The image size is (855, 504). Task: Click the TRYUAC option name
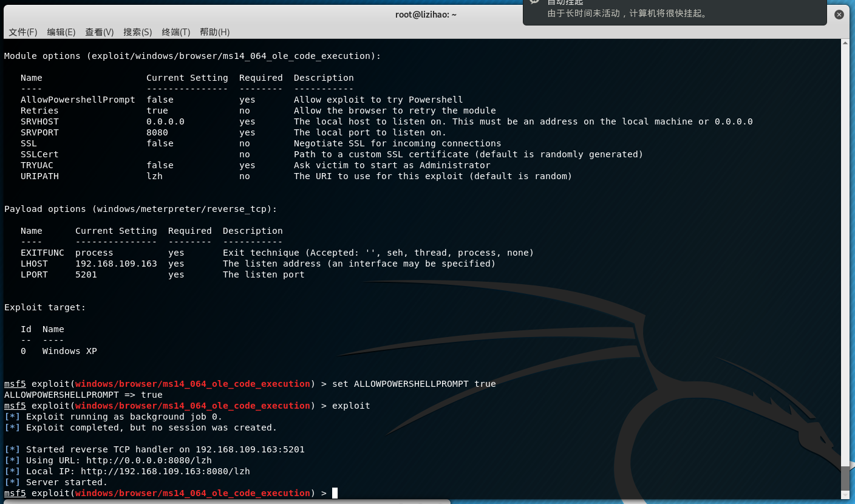point(37,165)
